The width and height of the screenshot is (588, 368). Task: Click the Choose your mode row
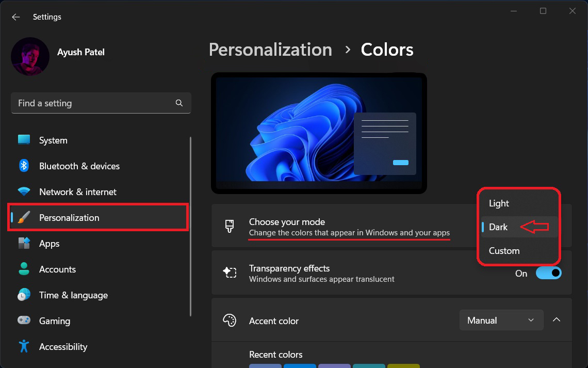[x=391, y=226]
